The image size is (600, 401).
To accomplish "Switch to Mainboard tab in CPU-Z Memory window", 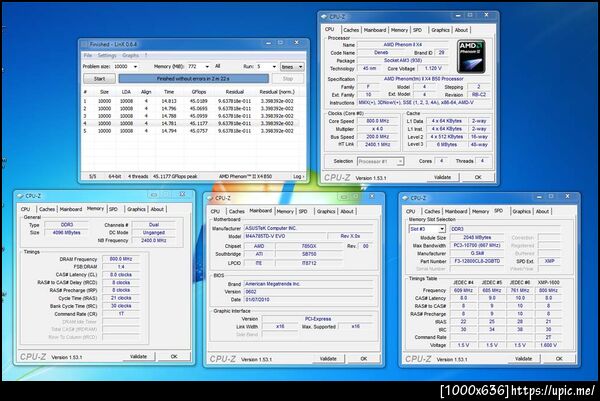I will [x=71, y=209].
